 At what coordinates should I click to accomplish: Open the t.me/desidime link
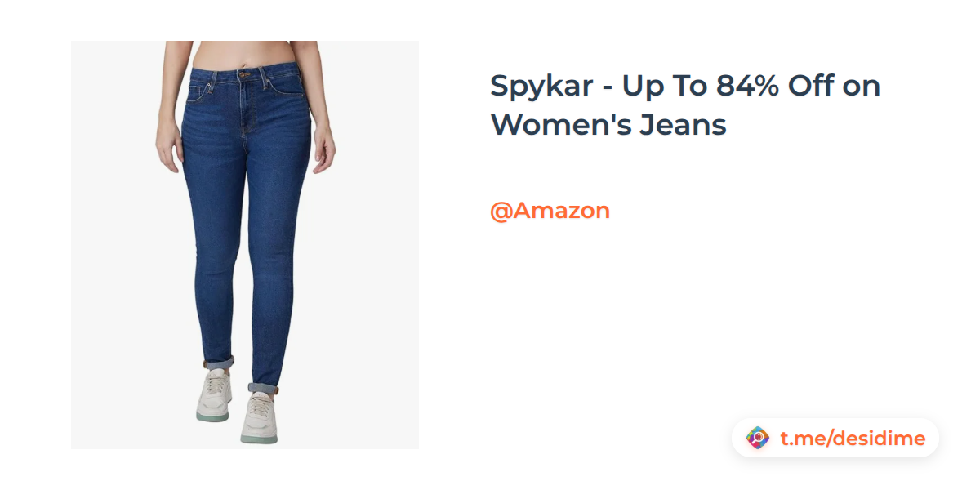(853, 439)
